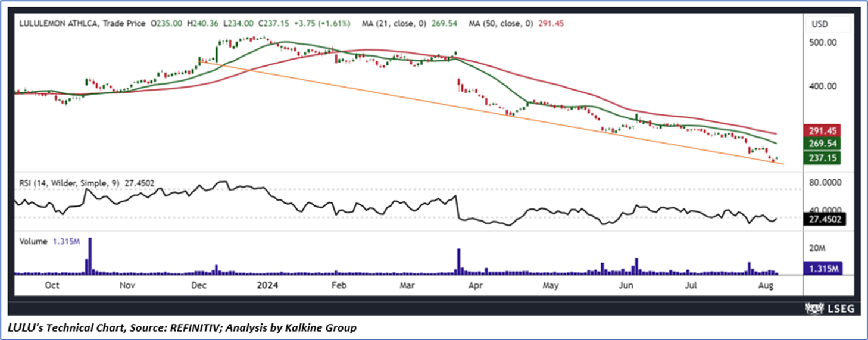Image resolution: width=868 pixels, height=340 pixels.
Task: Click the LULULEMON ATHLCA, Trade Price title
Action: point(81,23)
